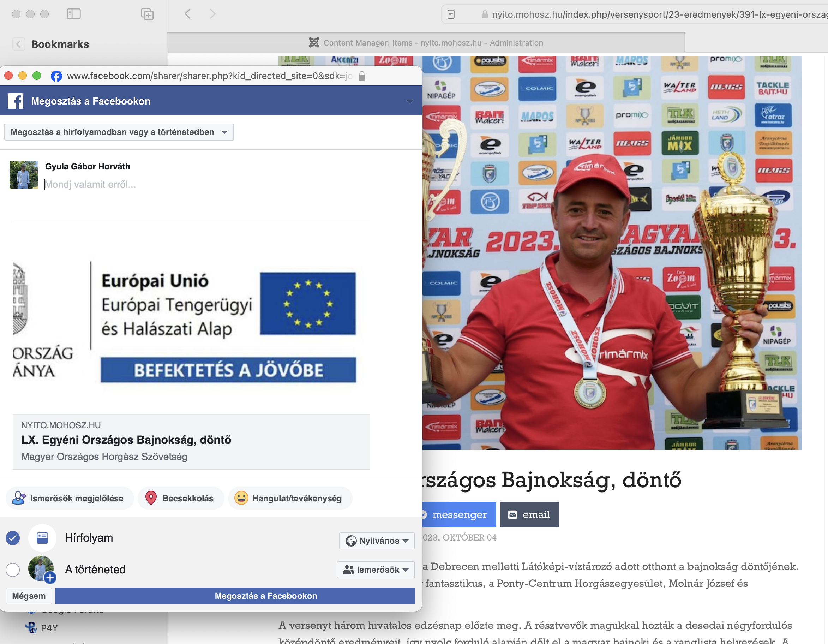
Task: Open Ismerősök megjelölése tag friends
Action: 70,498
